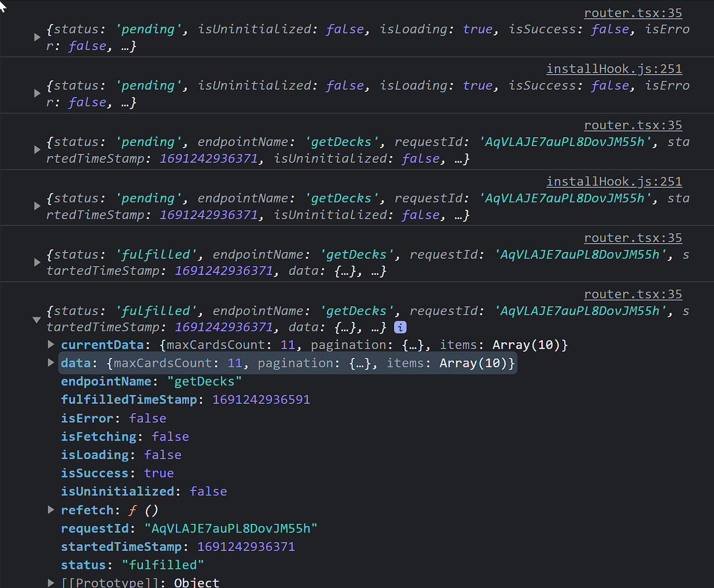Click the status "fulfilled" string at bottom

[163, 565]
